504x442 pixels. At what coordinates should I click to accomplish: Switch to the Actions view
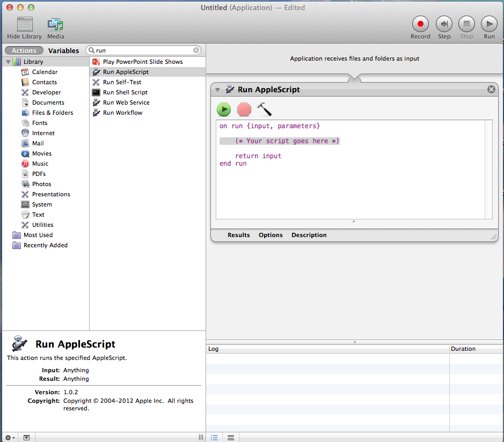click(x=24, y=50)
